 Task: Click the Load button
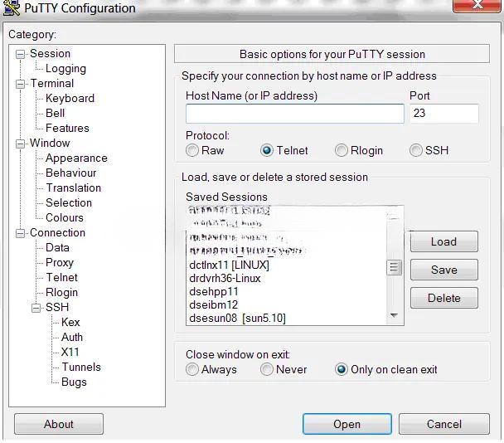(x=443, y=241)
